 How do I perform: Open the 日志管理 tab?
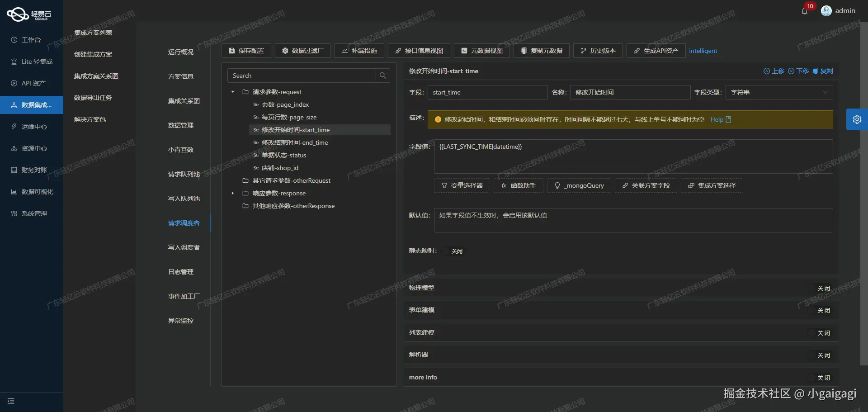[181, 272]
